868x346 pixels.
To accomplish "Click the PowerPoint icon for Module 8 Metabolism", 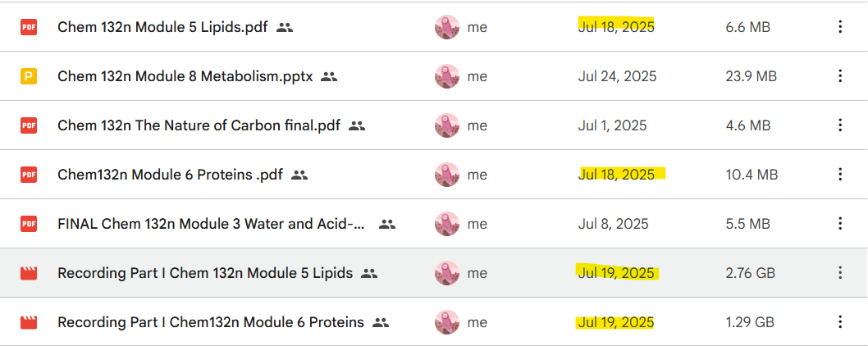I will pyautogui.click(x=29, y=76).
